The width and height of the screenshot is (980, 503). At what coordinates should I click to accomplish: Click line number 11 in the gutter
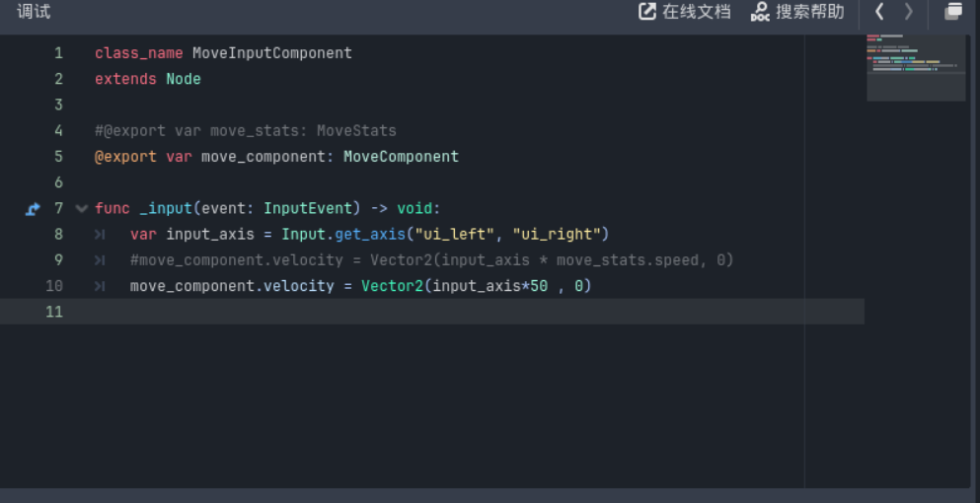tap(54, 312)
